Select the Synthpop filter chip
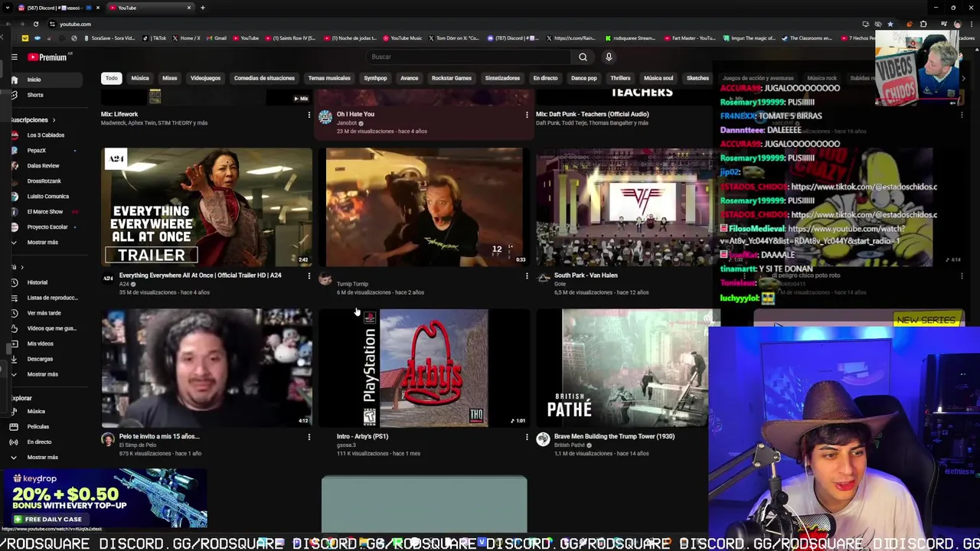The height and width of the screenshot is (551, 980). coord(375,78)
